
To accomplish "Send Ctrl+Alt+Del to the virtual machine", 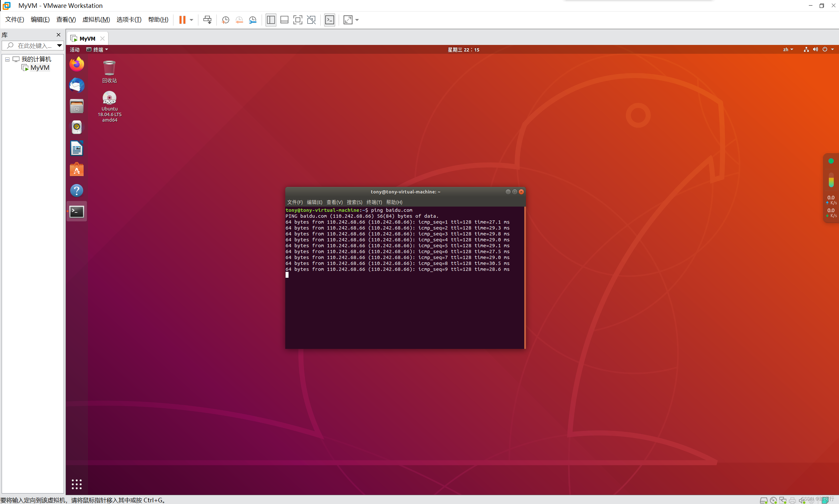I will click(207, 20).
